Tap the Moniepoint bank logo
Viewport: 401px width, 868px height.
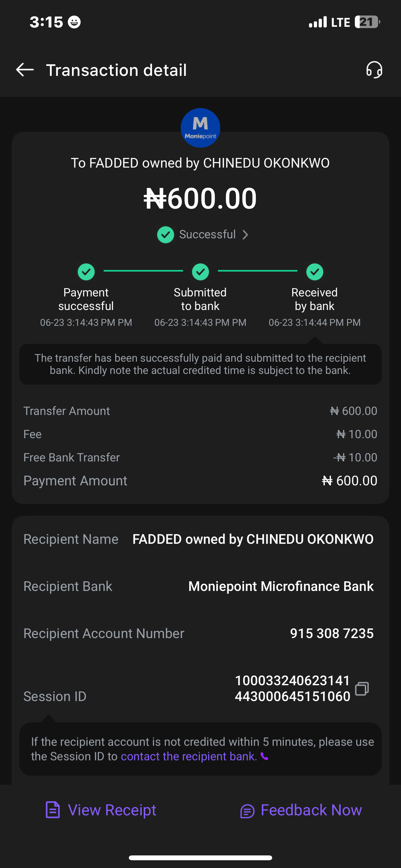pos(200,128)
